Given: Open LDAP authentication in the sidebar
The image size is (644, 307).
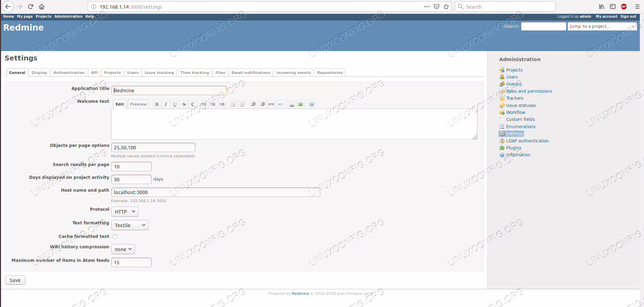Looking at the screenshot, I should pos(527,141).
